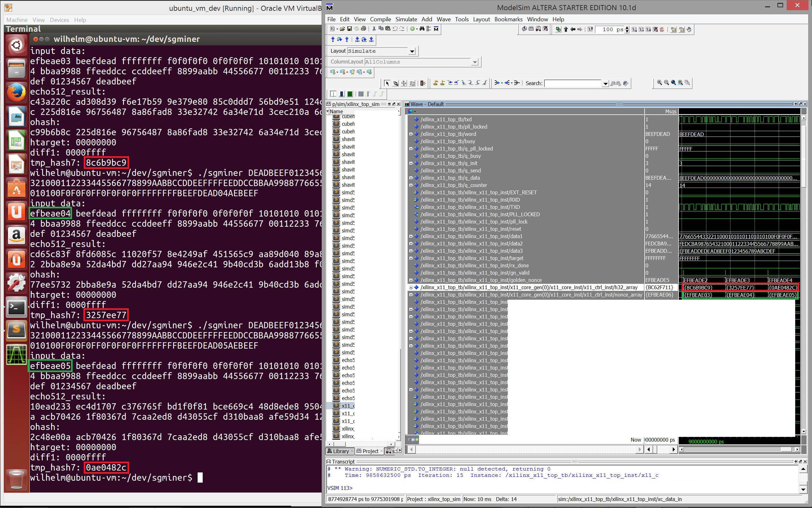
Task: Open the Bookmarks menu
Action: [x=508, y=19]
